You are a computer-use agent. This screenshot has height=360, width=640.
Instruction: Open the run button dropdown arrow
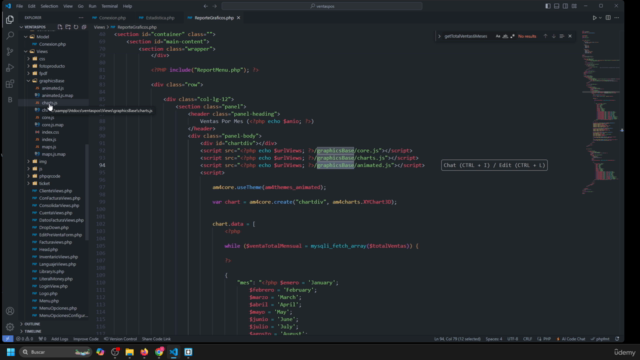[x=600, y=18]
